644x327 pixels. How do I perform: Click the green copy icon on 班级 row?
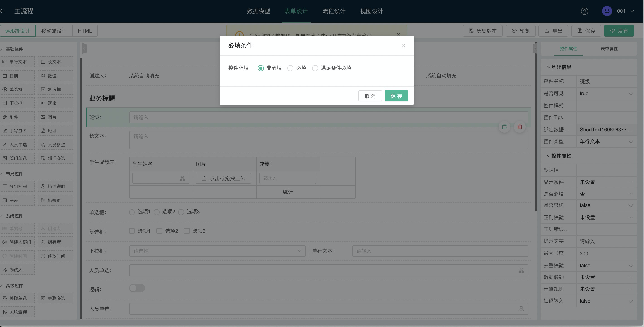504,127
